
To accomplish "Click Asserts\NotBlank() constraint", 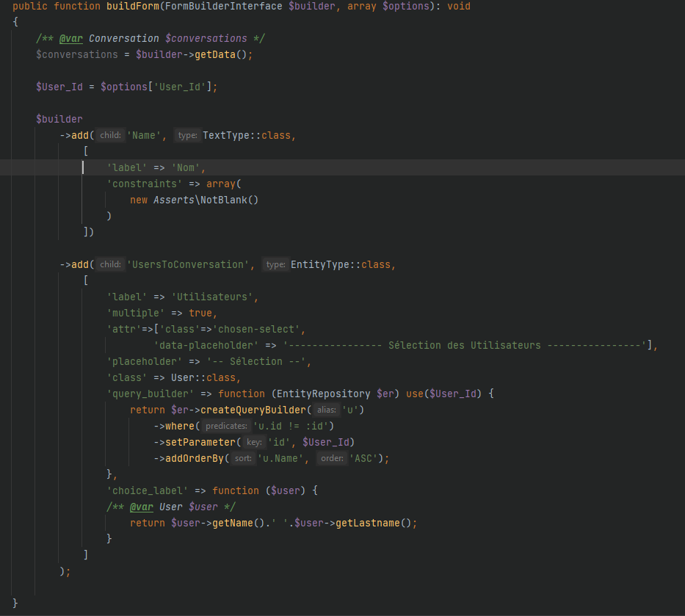I will tap(206, 200).
